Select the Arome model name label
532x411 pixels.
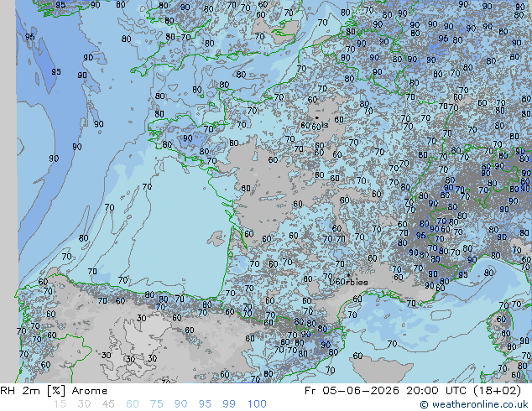pos(90,391)
